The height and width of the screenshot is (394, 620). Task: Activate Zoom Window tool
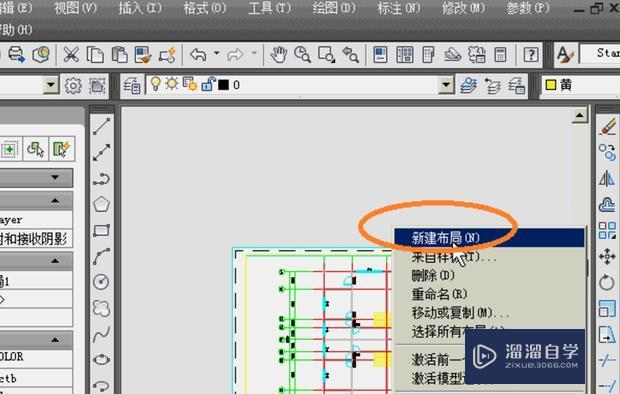pos(327,55)
